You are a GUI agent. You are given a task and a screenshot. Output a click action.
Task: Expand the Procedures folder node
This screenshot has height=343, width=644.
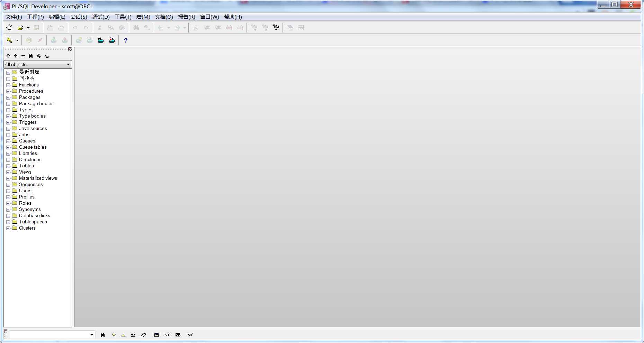point(8,91)
